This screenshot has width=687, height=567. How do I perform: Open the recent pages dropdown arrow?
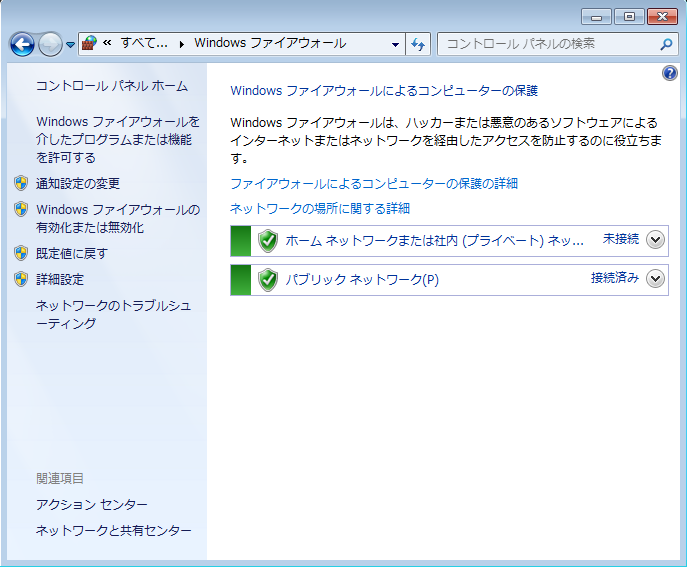click(x=70, y=45)
